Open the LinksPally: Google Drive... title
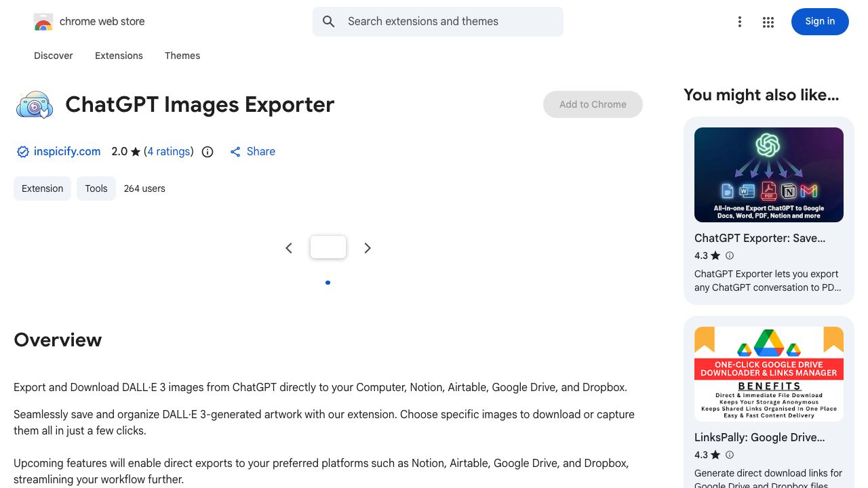The image size is (868, 488). (759, 438)
